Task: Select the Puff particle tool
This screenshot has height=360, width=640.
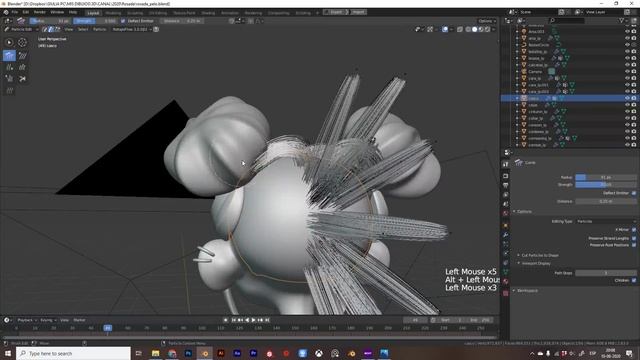Action: 9,79
